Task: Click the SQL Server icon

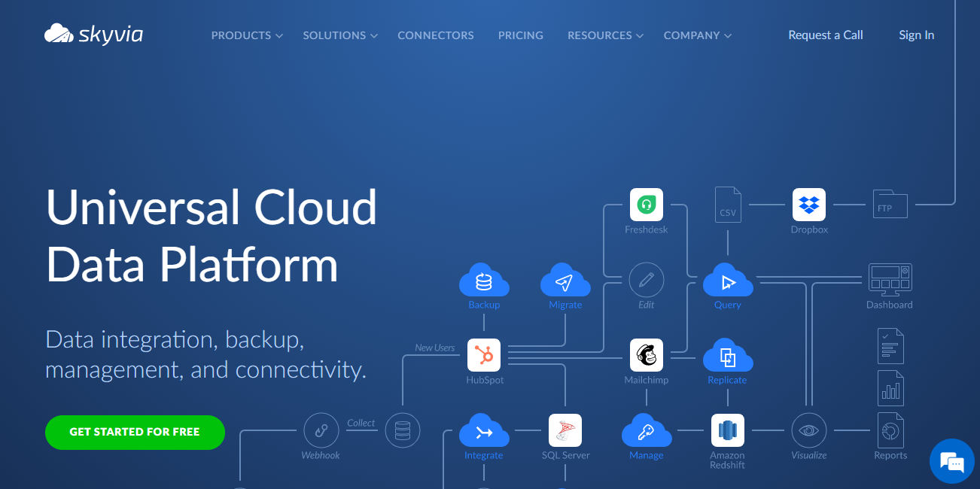Action: [565, 430]
